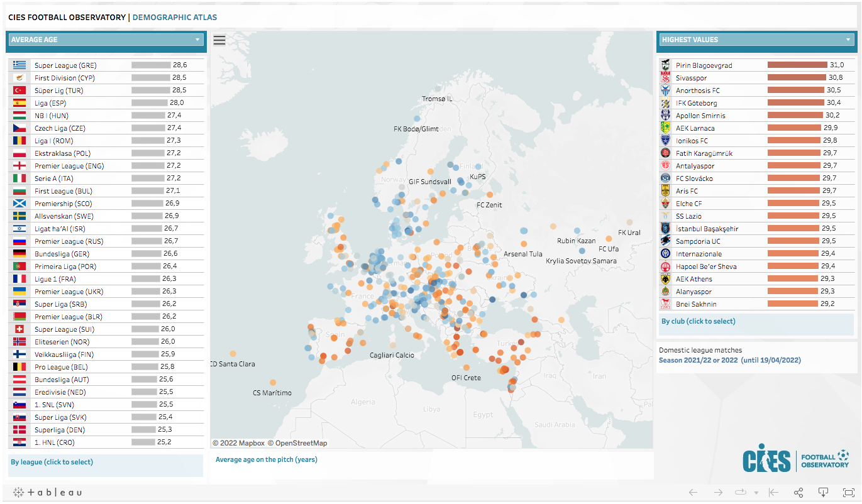Click the Internazionale club crest

(665, 254)
